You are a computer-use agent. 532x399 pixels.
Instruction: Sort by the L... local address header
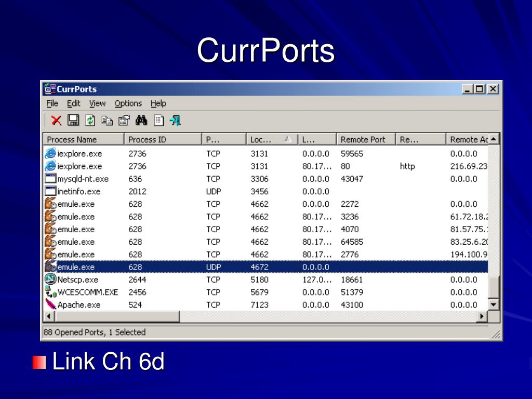[317, 139]
